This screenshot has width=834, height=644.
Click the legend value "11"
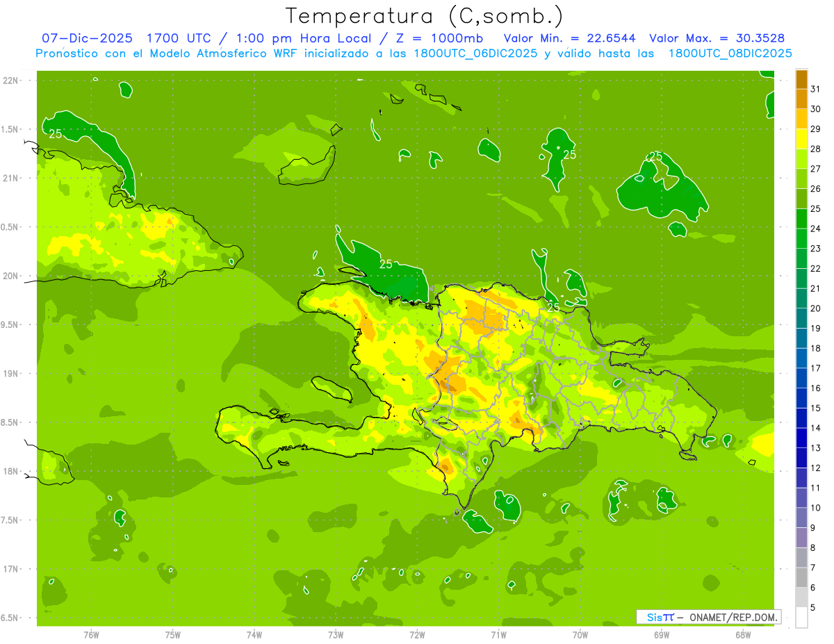coord(815,488)
